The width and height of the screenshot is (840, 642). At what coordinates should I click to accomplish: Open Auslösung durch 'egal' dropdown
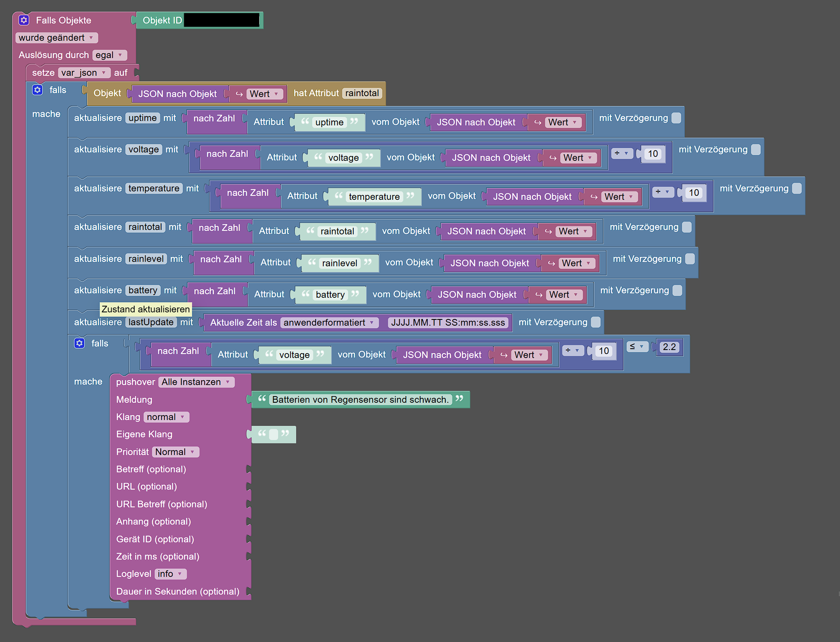point(109,55)
